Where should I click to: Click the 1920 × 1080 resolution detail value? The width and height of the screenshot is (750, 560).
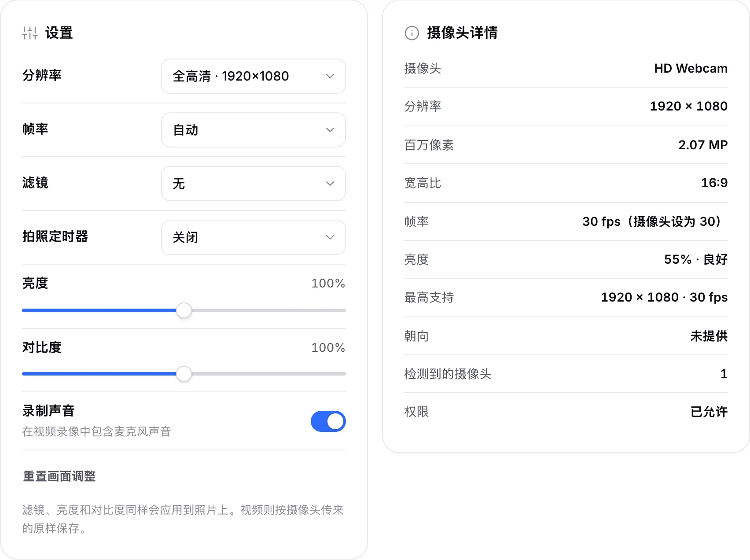click(689, 106)
